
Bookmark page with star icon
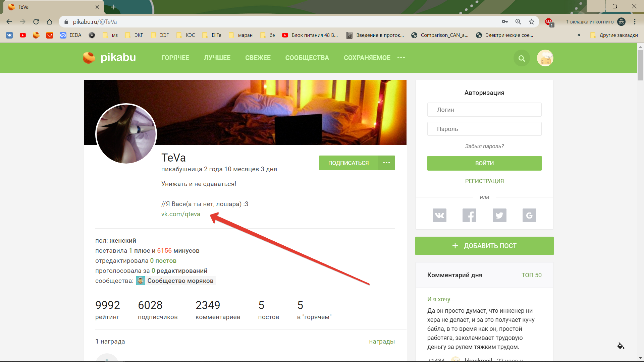(532, 22)
